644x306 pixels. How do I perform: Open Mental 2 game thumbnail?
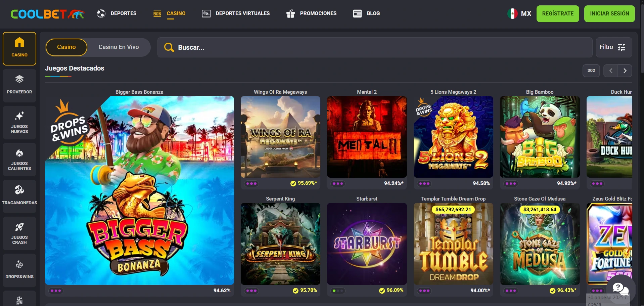point(367,137)
